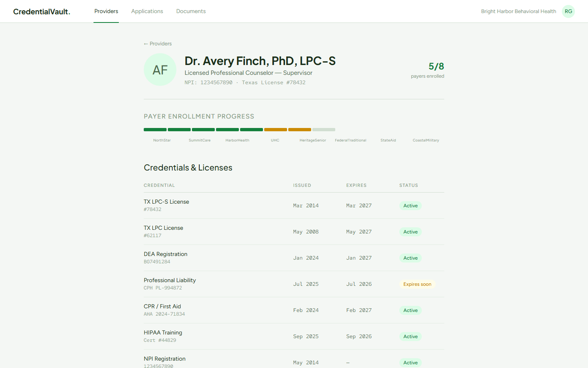Click the Active badge for HIPAA Training
Screen dimensions: 588x368
click(x=410, y=337)
